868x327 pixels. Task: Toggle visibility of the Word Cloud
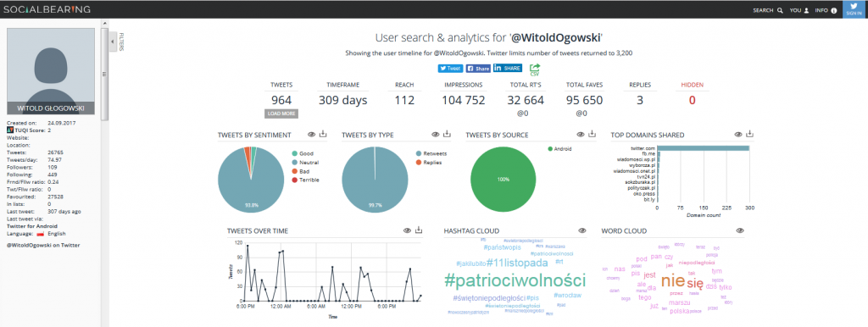click(x=740, y=230)
